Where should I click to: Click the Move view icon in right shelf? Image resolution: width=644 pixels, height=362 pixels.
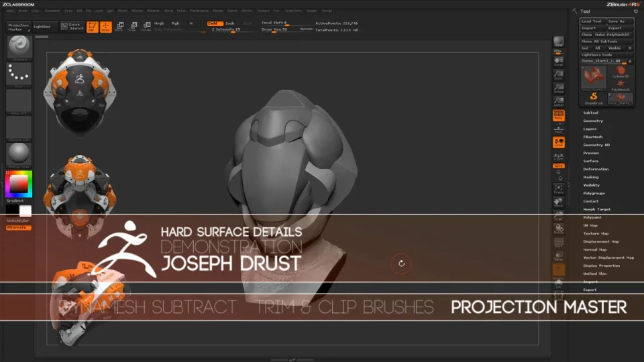559,202
